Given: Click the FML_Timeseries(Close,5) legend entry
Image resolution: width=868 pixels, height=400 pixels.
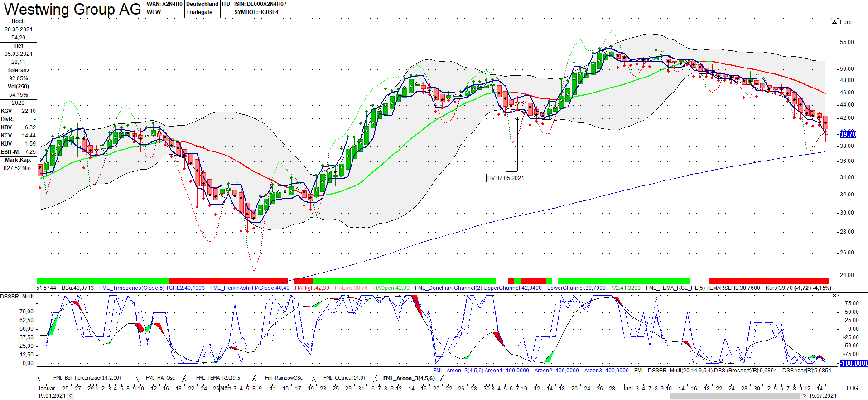Looking at the screenshot, I should click(132, 288).
